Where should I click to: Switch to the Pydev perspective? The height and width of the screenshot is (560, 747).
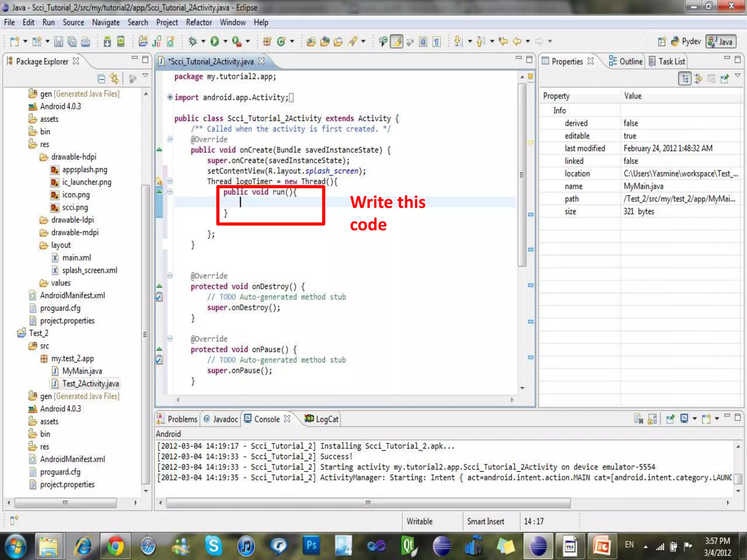(x=686, y=42)
